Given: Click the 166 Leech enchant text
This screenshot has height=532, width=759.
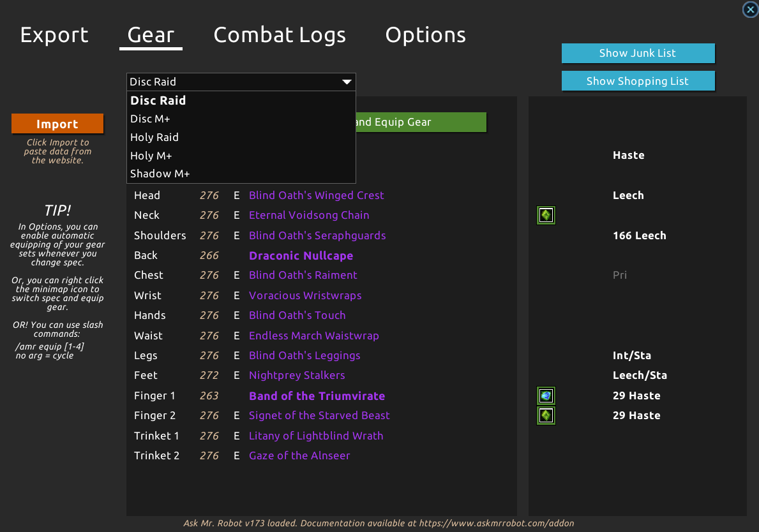Looking at the screenshot, I should (639, 235).
